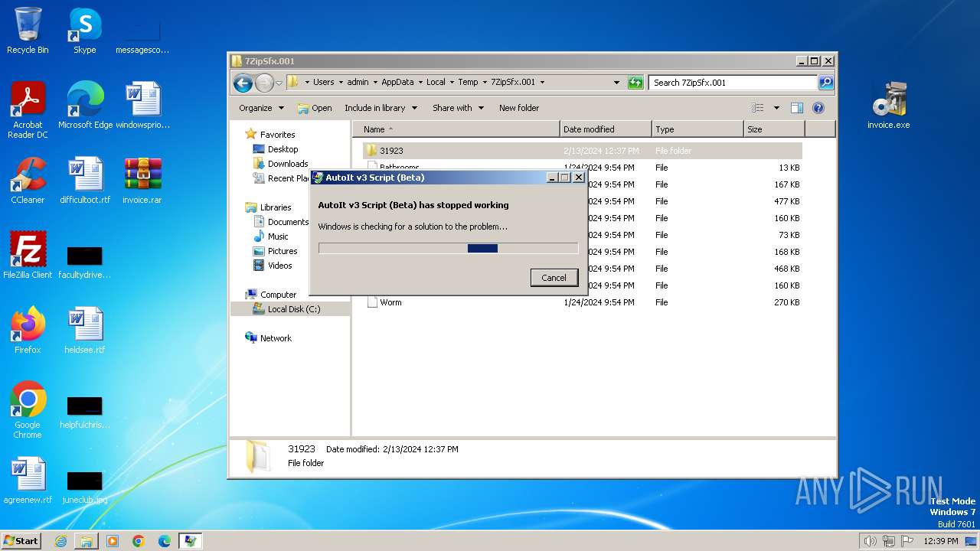Launch Acrobat Reader DC from desktop
This screenshot has width=980, height=551.
(28, 110)
